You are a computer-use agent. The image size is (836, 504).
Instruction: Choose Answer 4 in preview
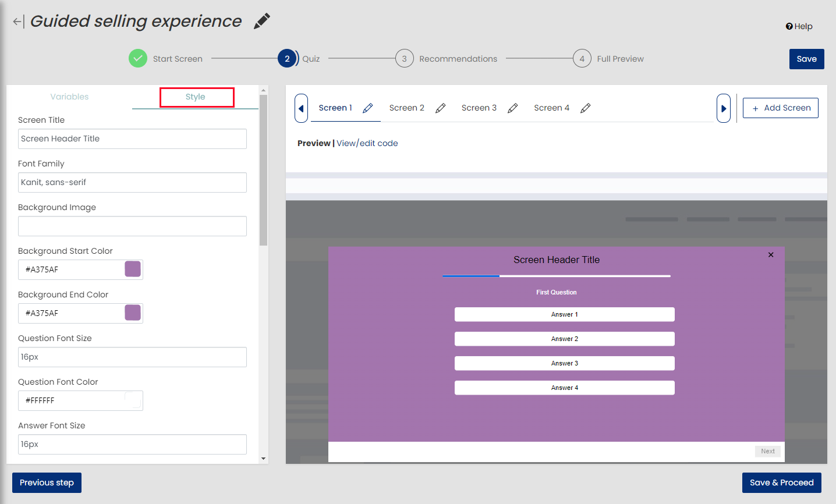tap(565, 388)
